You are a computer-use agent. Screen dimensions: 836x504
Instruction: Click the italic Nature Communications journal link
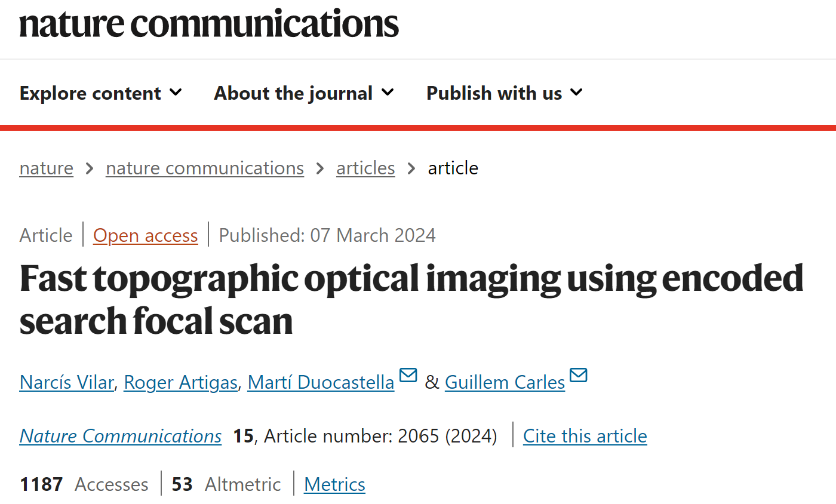point(121,436)
